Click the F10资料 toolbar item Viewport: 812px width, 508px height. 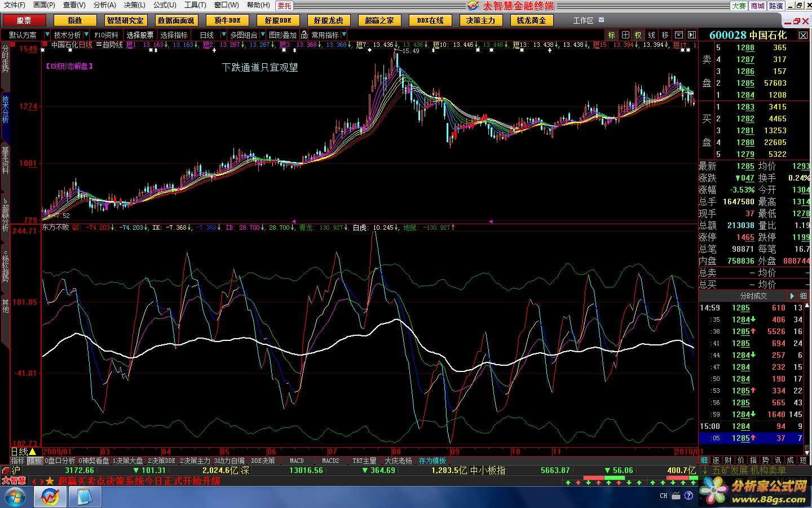[106, 35]
